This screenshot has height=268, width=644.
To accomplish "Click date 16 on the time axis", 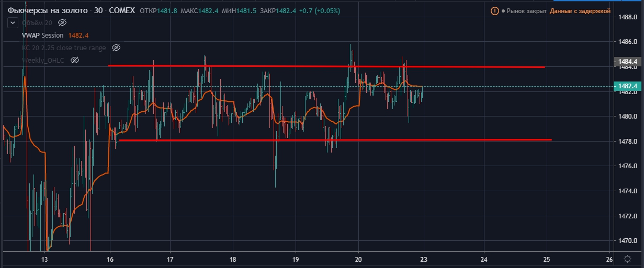I will 110,259.
